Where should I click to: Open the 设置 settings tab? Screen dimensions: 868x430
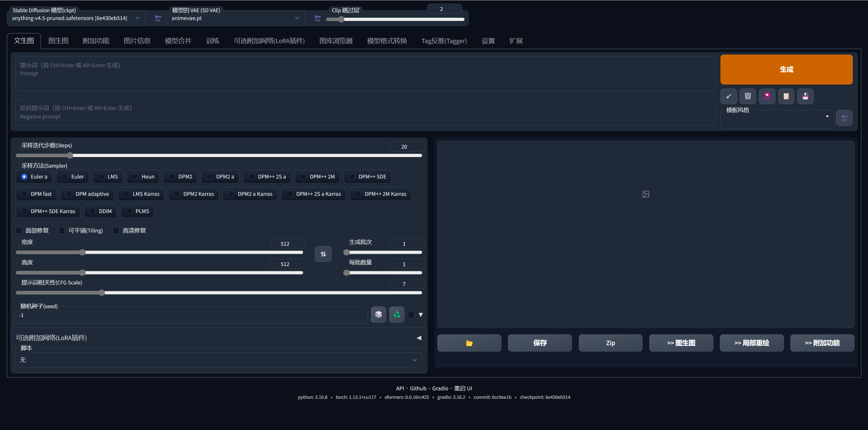coord(488,41)
